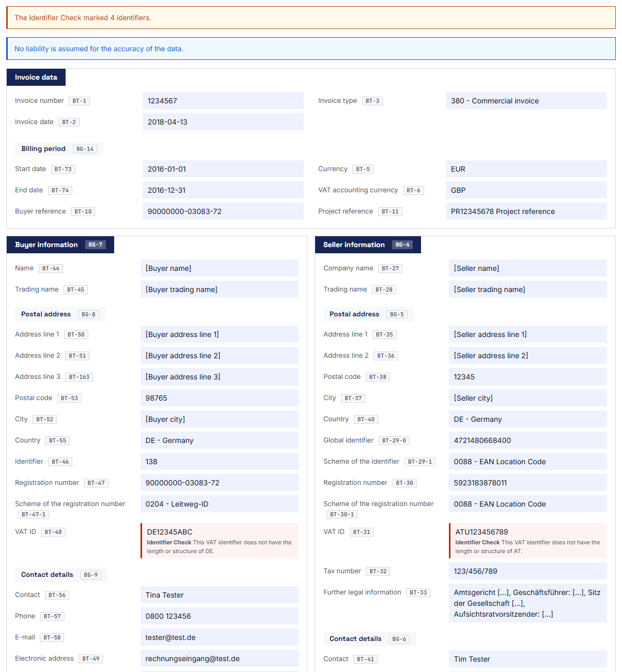Click the Seller information section header

pyautogui.click(x=368, y=245)
